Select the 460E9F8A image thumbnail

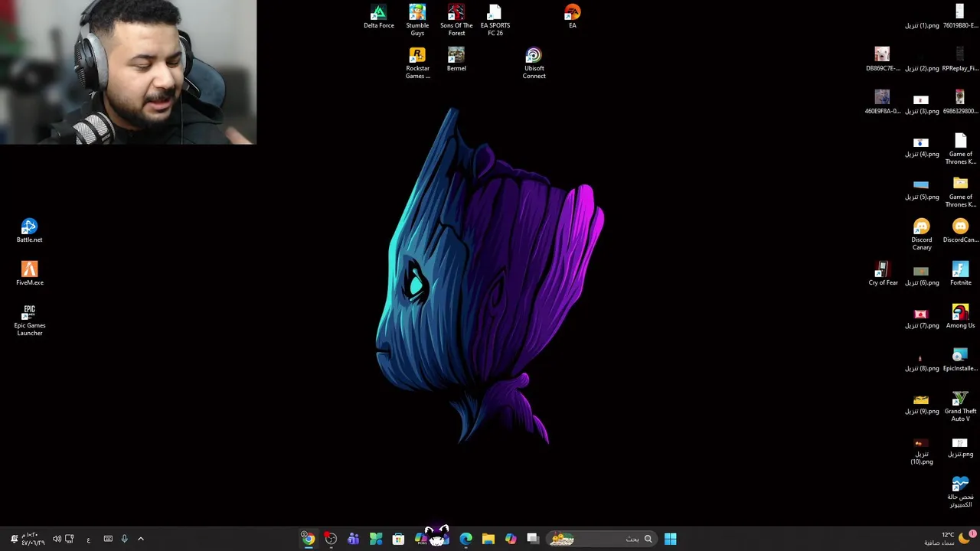pos(883,103)
